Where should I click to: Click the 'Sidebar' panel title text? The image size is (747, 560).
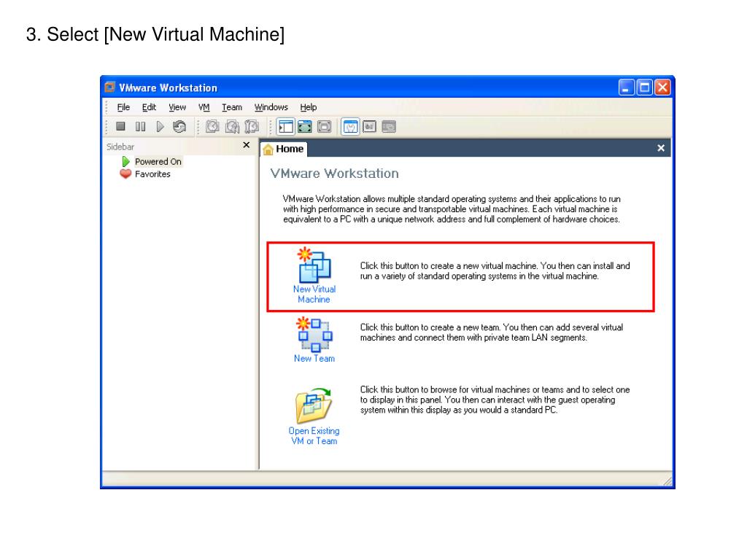(120, 147)
